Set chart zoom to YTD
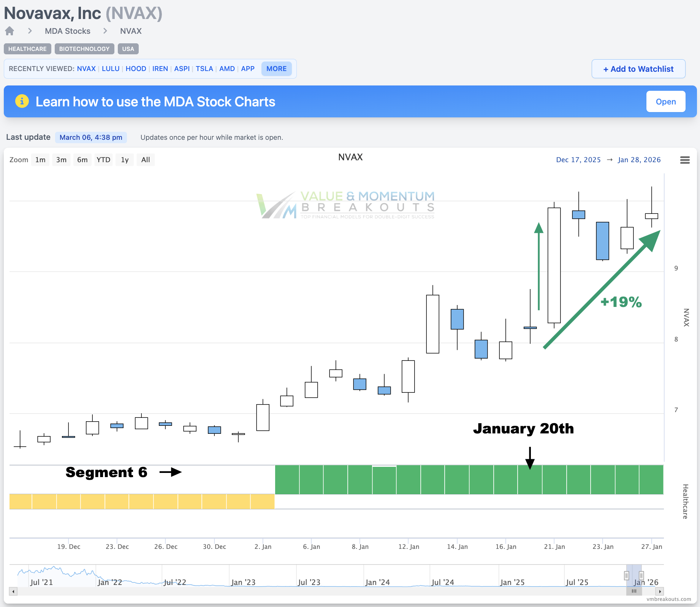Screen dimensions: 700x607 point(103,160)
